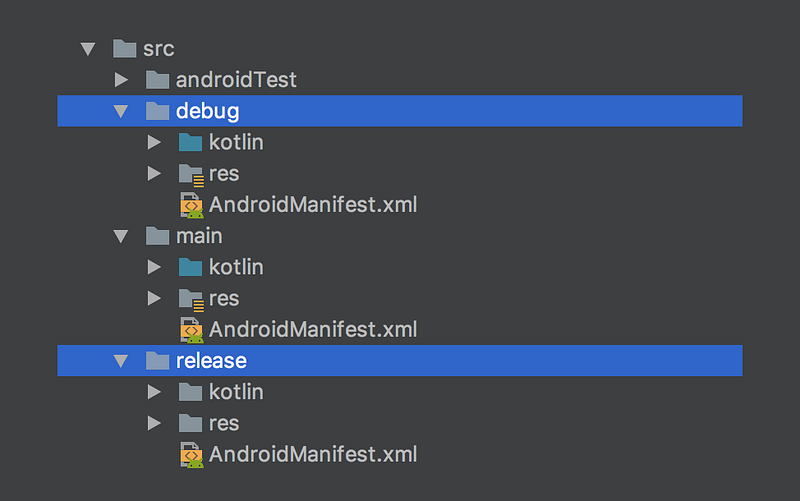Click the res resource folder icon under debug
Image resolution: width=800 pixels, height=501 pixels.
pyautogui.click(x=191, y=174)
